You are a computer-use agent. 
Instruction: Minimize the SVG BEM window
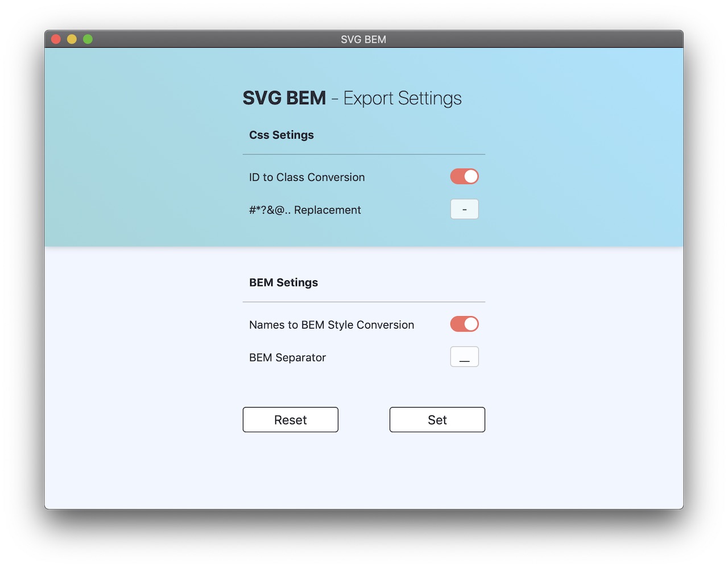(x=72, y=39)
